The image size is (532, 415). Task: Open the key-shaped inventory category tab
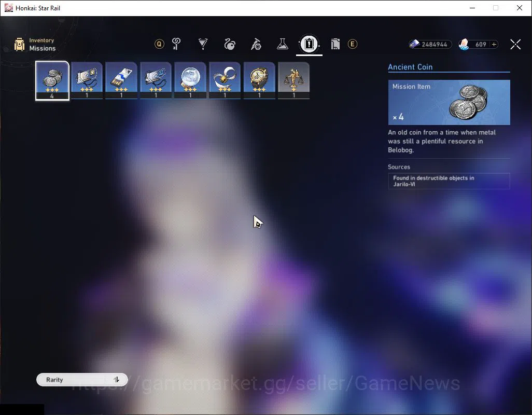tap(176, 44)
